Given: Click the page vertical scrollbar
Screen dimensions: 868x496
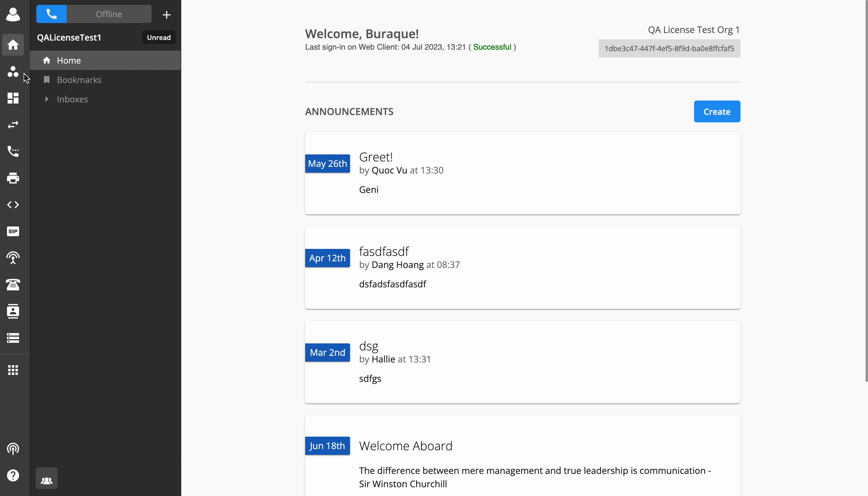Looking at the screenshot, I should click(x=866, y=191).
